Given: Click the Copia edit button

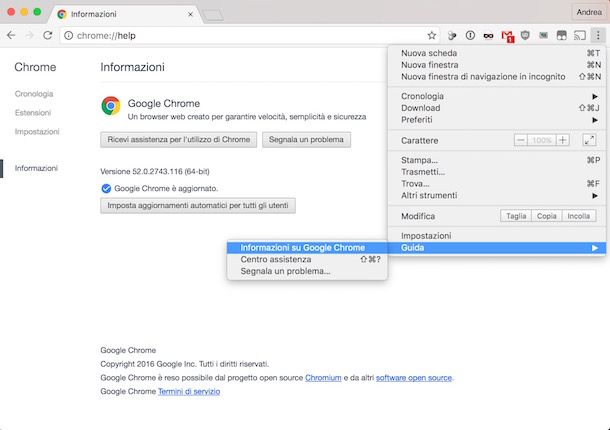Looking at the screenshot, I should (547, 216).
